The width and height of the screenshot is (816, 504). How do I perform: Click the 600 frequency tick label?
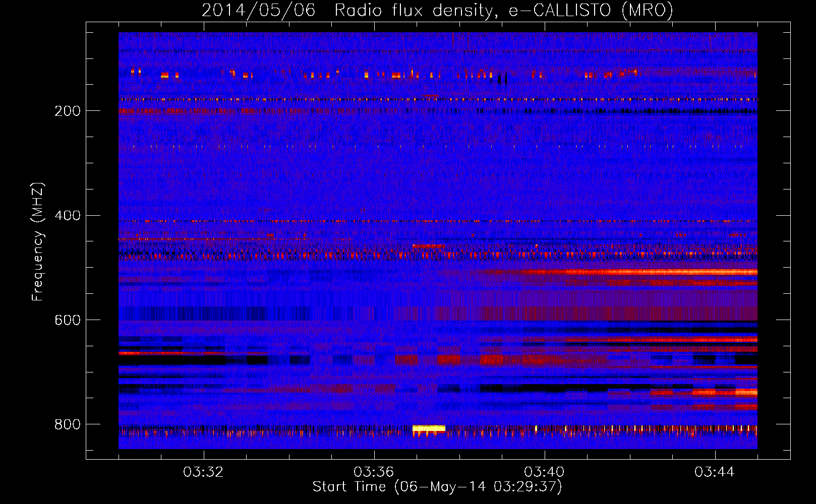point(68,320)
